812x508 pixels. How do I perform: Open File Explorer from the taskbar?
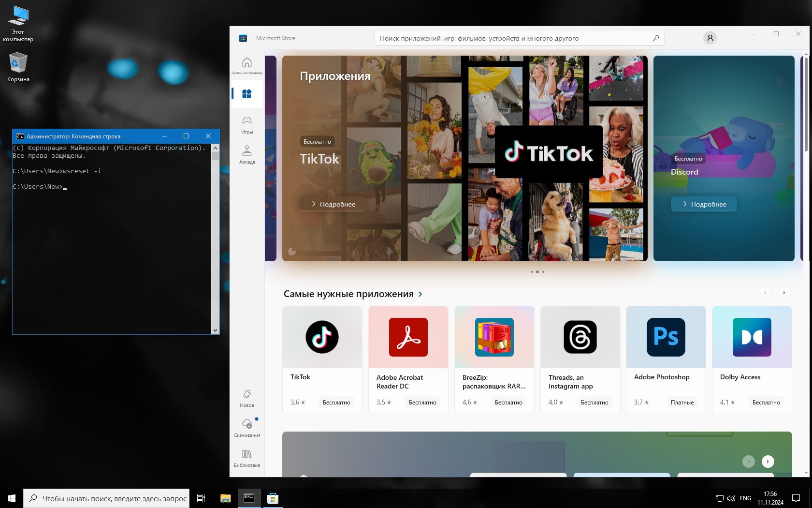pyautogui.click(x=225, y=498)
